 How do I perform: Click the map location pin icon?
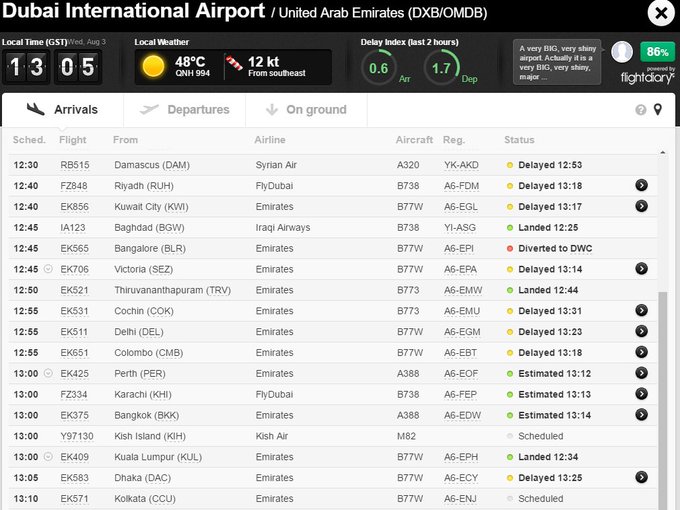click(x=658, y=109)
